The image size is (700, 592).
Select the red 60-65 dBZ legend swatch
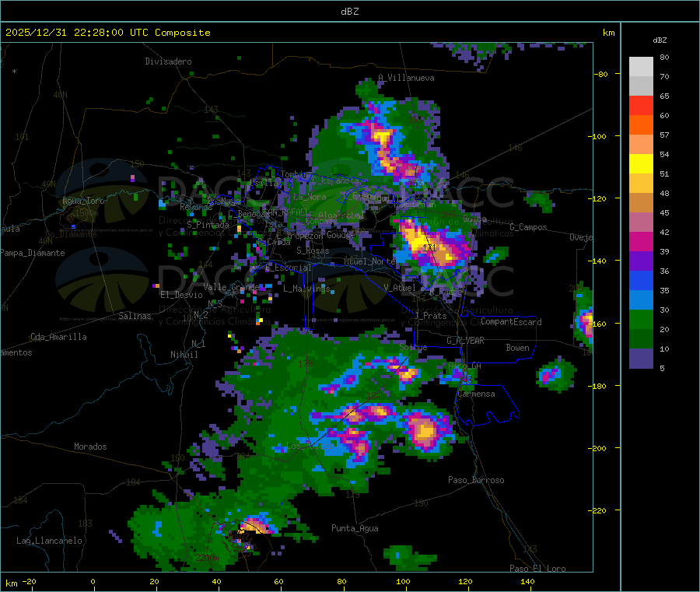pos(641,105)
